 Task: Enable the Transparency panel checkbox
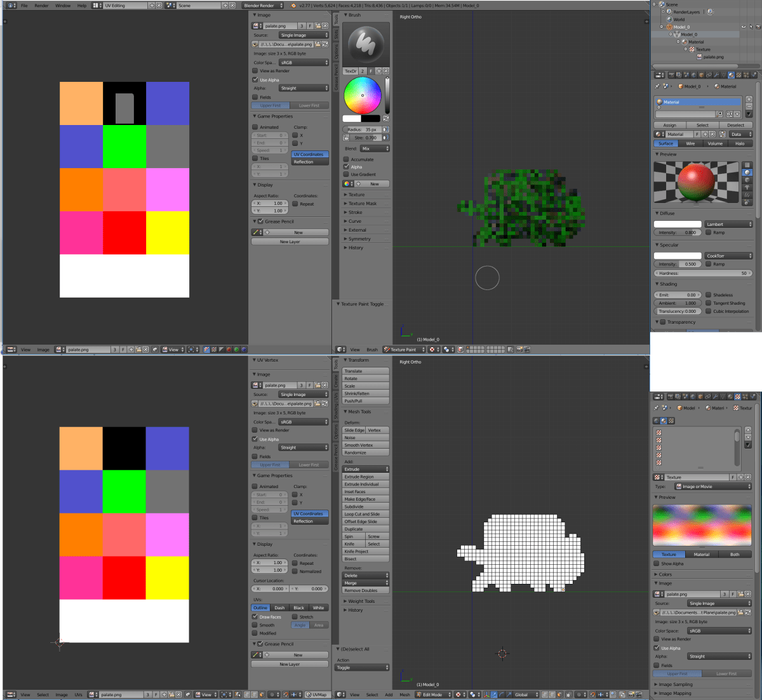pyautogui.click(x=663, y=322)
